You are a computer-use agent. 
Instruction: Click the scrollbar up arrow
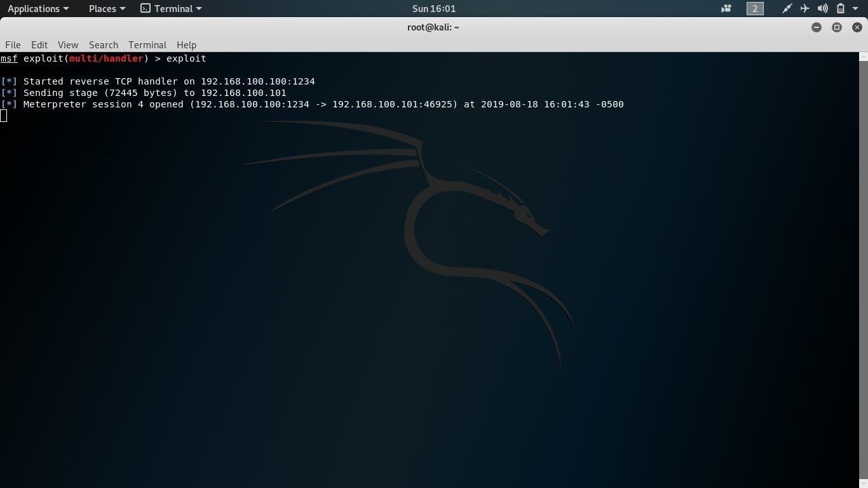tap(863, 57)
